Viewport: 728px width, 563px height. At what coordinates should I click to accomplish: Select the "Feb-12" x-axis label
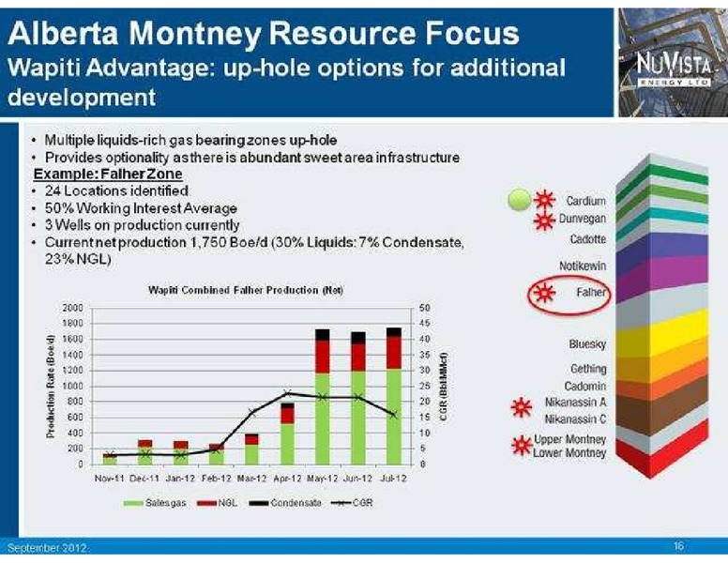coord(216,479)
